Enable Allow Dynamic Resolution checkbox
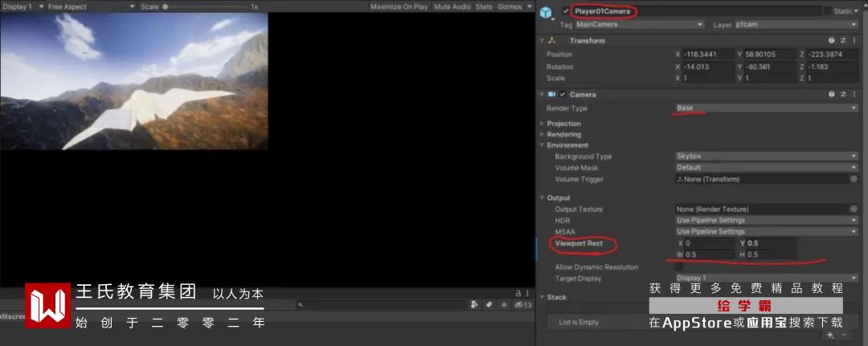This screenshot has height=346, width=868. [678, 267]
